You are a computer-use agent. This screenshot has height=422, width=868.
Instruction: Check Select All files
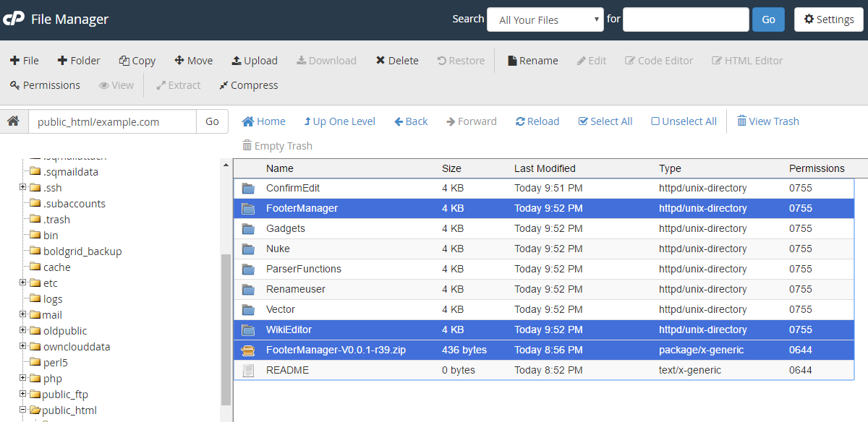pos(583,121)
